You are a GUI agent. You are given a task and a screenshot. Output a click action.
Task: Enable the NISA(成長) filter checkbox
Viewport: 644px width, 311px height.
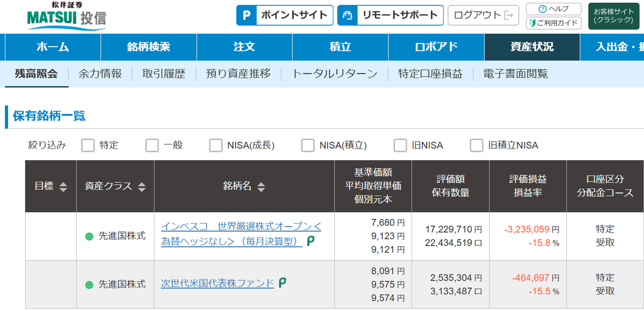[x=216, y=145]
